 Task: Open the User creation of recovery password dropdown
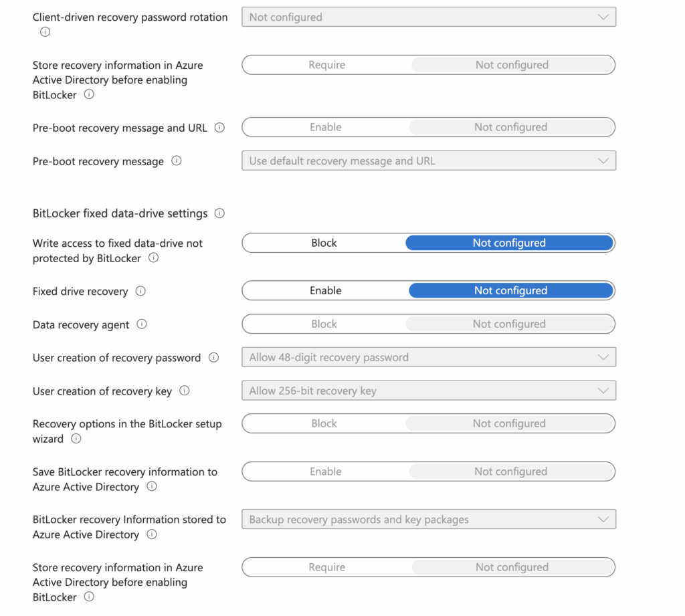click(x=428, y=357)
